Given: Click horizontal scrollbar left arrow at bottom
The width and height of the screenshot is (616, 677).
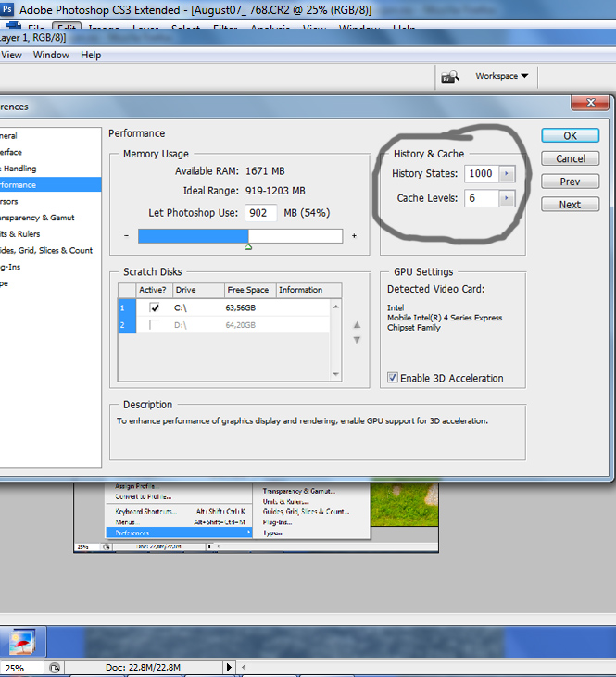Looking at the screenshot, I should [x=244, y=667].
